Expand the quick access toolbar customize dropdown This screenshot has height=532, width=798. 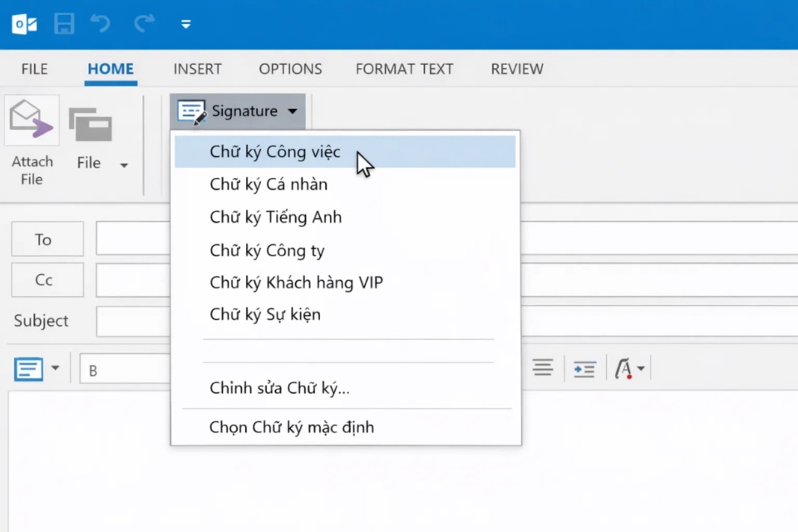point(186,24)
